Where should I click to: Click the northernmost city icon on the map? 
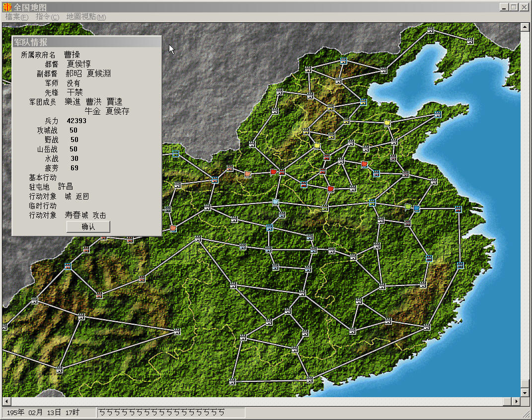pyautogui.click(x=430, y=30)
